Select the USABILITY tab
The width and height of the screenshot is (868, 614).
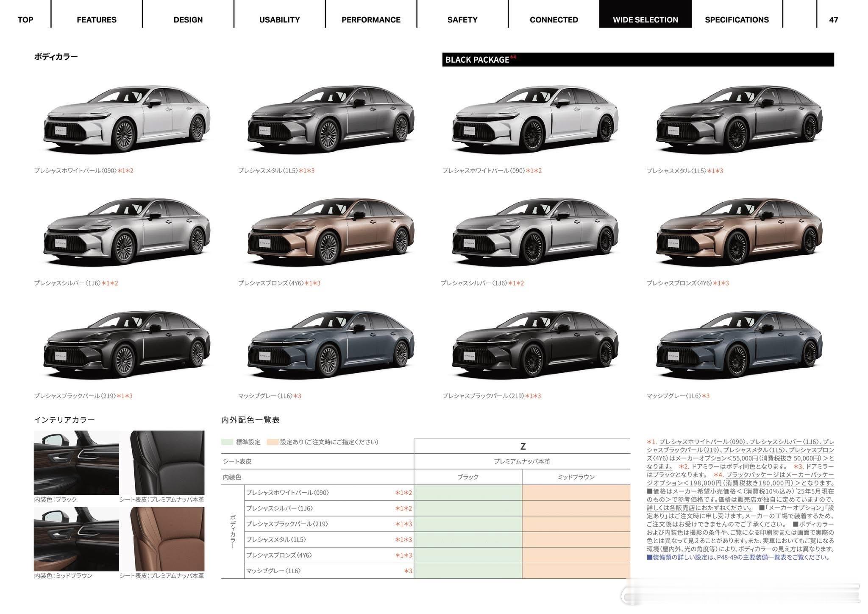(x=280, y=20)
